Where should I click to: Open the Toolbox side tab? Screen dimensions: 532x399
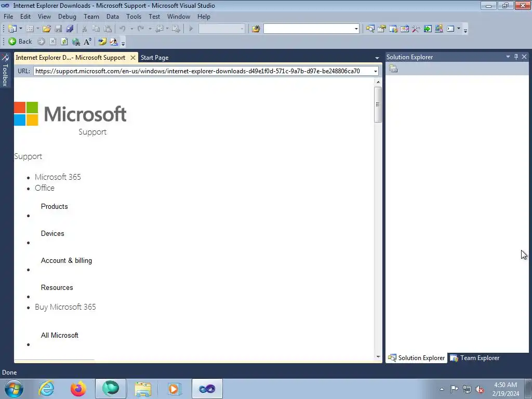[5, 70]
